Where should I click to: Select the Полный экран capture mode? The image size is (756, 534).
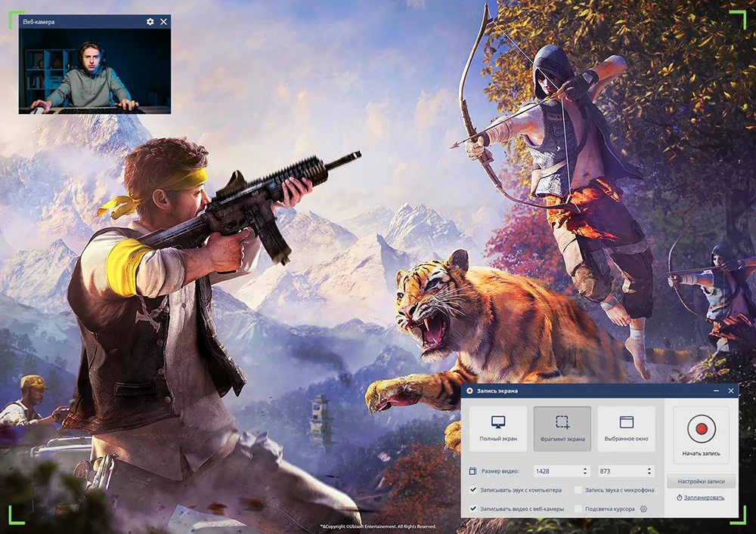pos(497,428)
